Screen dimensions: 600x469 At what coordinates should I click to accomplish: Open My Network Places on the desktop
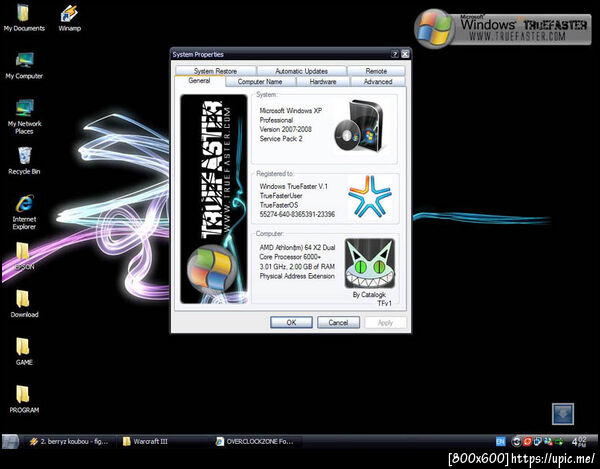coord(24,117)
